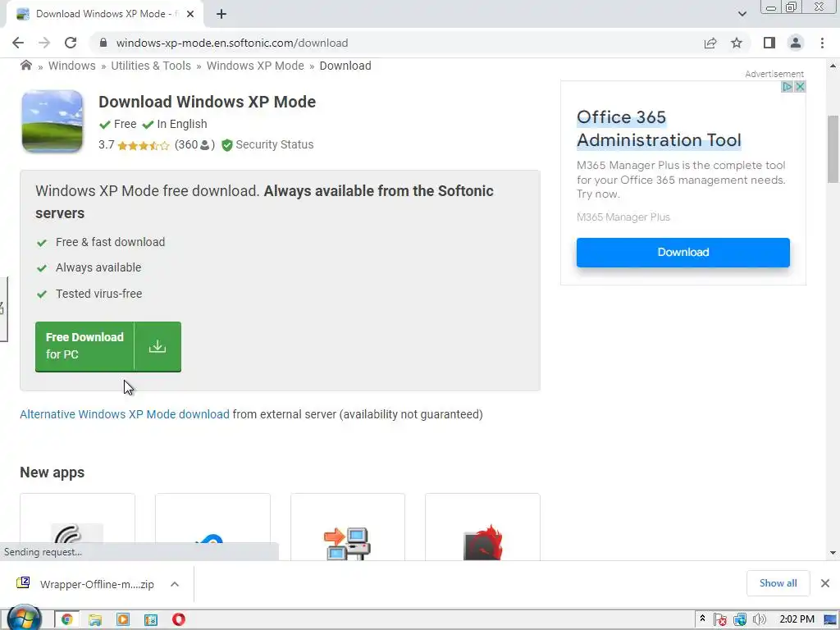Select the Download Windows XP Mode tab
840x630 pixels.
pos(105,14)
